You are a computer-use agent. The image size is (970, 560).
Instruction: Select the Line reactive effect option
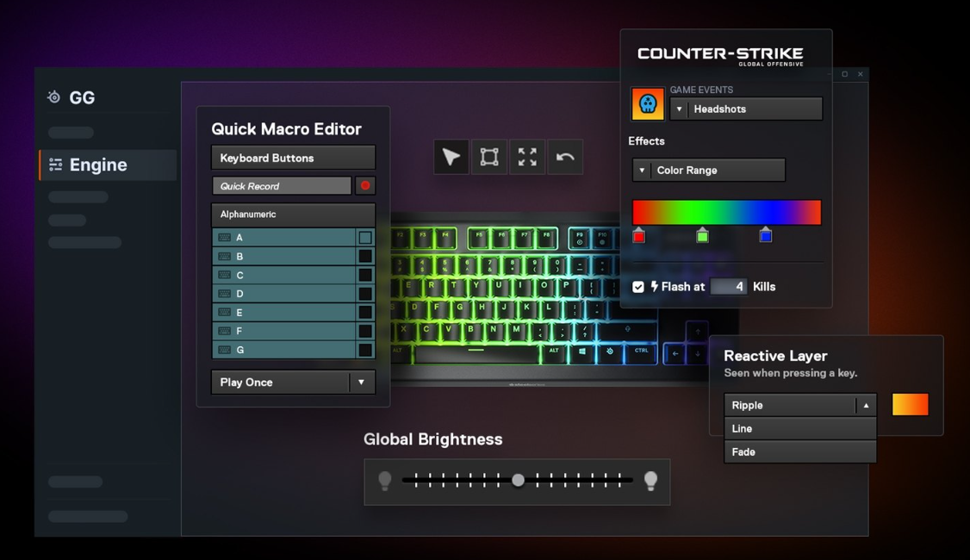point(800,428)
